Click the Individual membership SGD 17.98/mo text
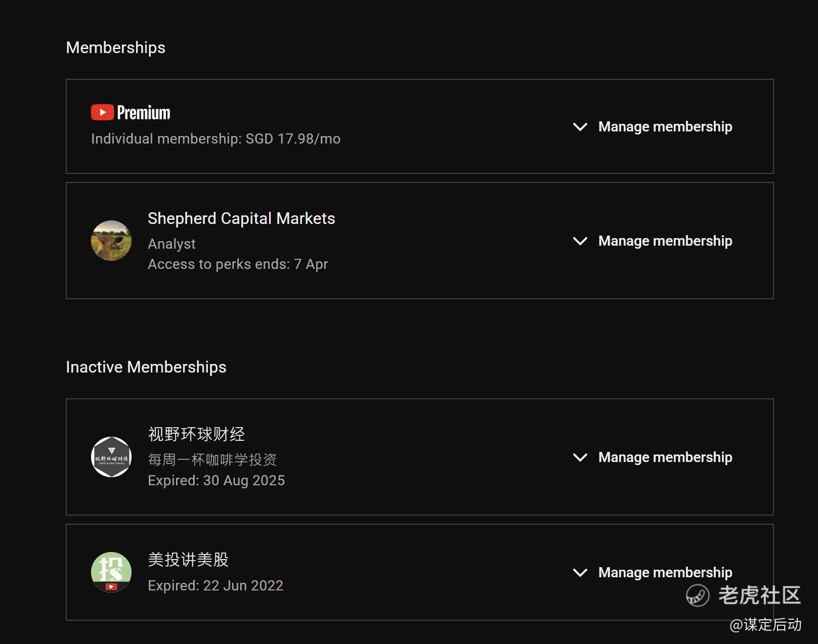Image resolution: width=818 pixels, height=644 pixels. (216, 139)
